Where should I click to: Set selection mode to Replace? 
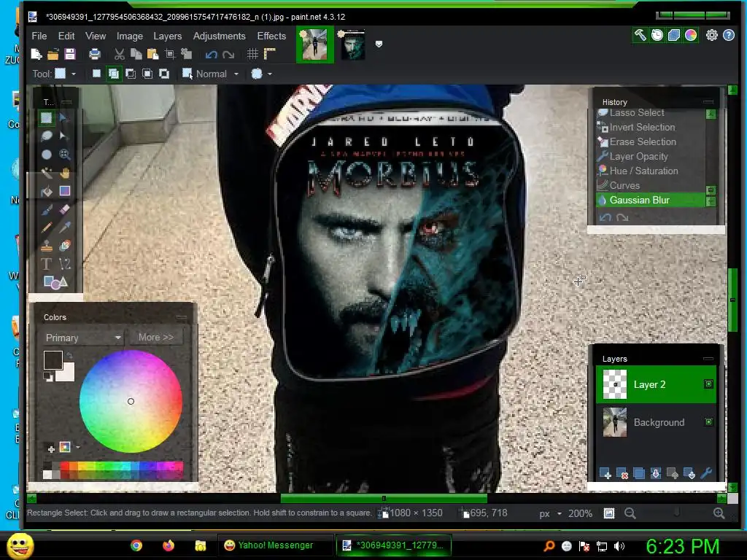click(96, 74)
